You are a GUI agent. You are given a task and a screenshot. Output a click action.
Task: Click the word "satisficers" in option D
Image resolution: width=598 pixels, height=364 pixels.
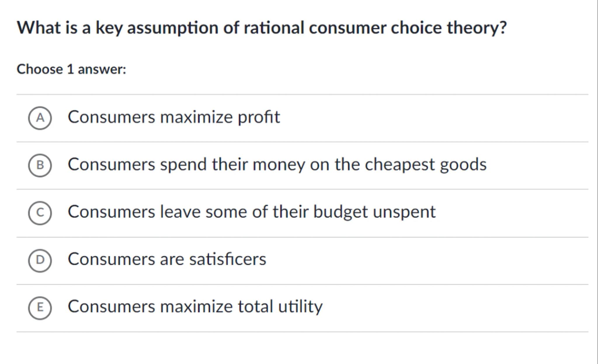(227, 259)
